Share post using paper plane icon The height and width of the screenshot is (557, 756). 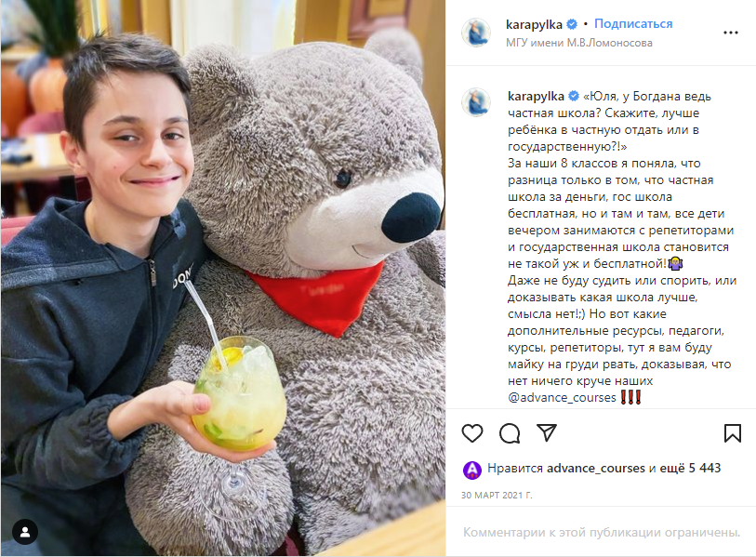pyautogui.click(x=547, y=432)
